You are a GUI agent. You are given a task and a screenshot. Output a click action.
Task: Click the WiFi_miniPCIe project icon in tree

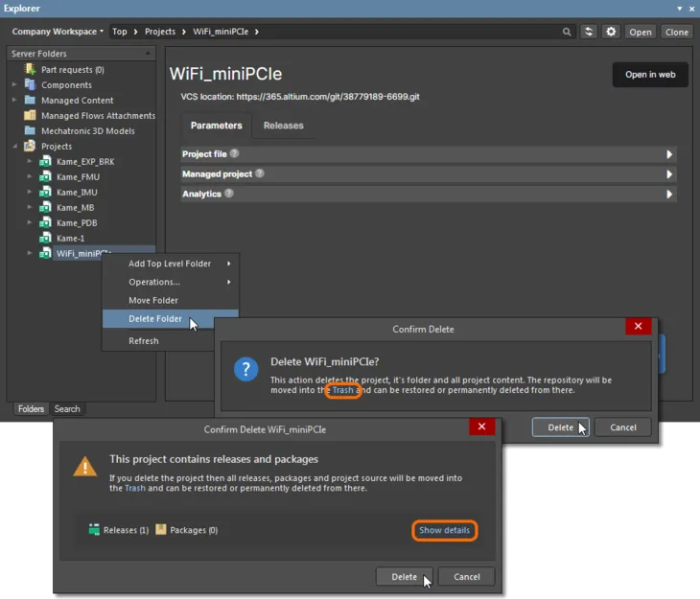[45, 253]
